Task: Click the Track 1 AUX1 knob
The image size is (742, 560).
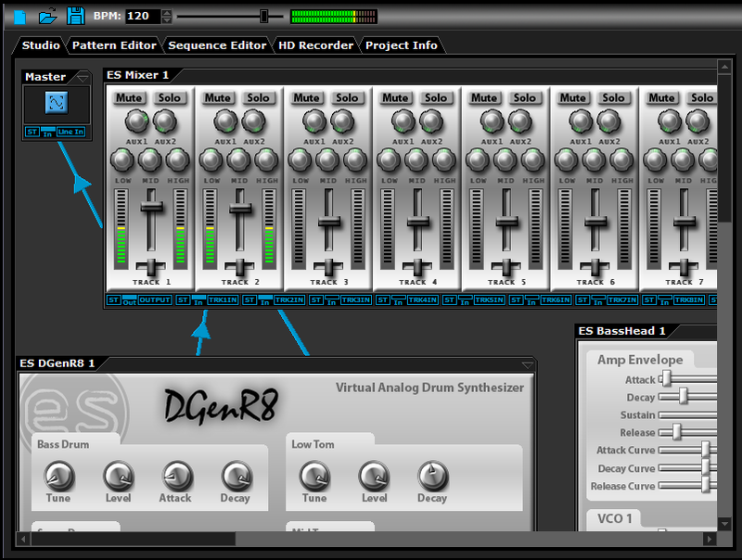Action: point(136,121)
